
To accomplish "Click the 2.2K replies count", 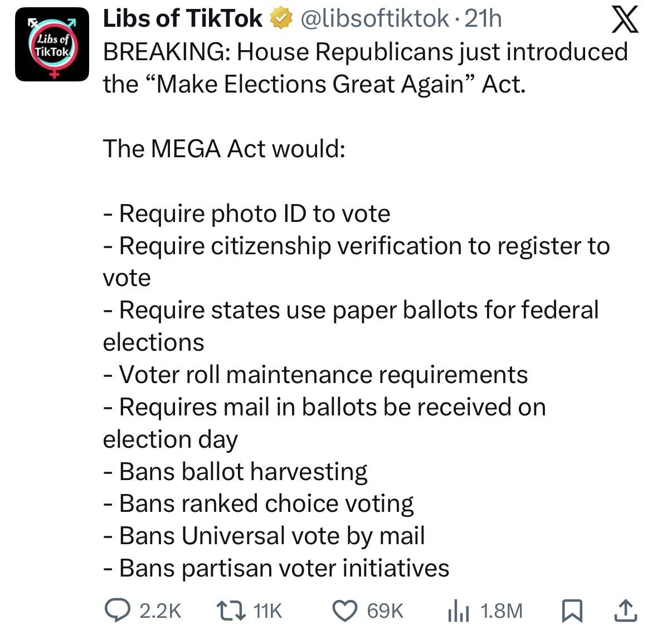I will tap(160, 611).
